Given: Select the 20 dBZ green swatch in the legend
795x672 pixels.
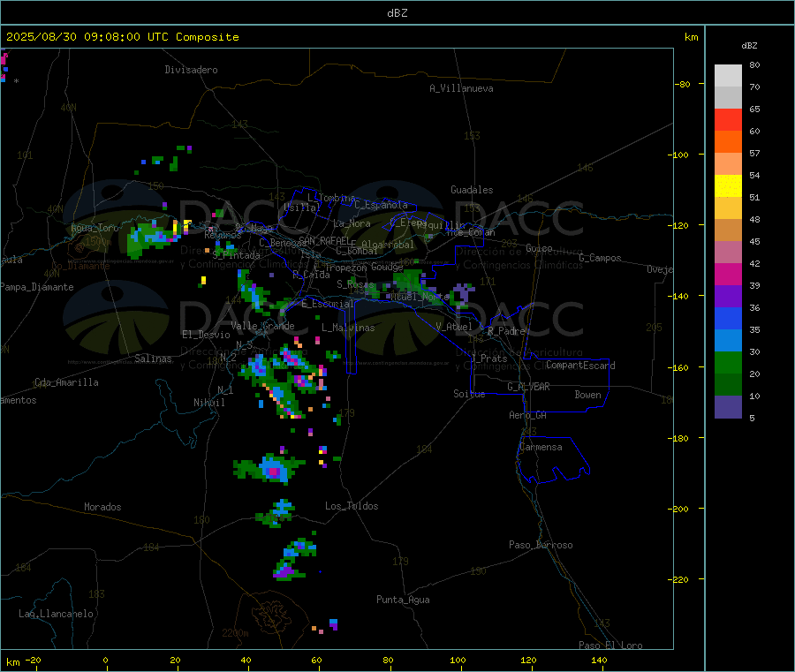Looking at the screenshot, I should coord(728,385).
